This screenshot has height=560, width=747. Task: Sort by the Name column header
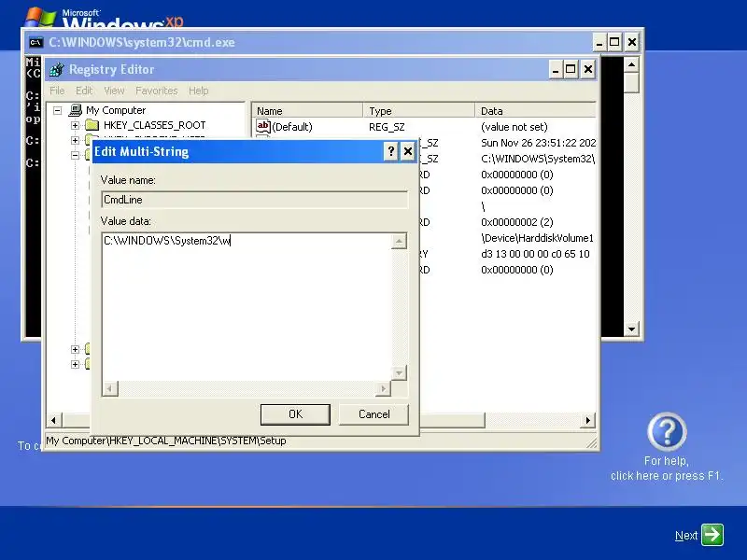click(x=307, y=111)
